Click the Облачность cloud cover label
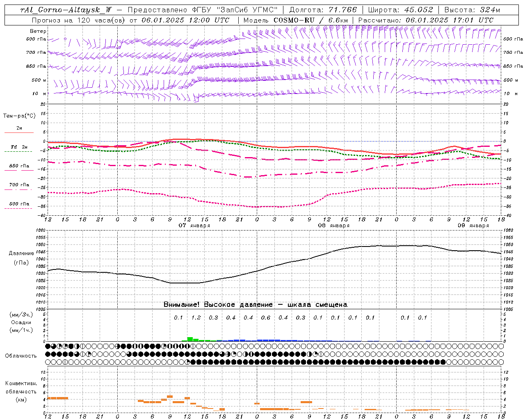The width and height of the screenshot is (525, 420). pyautogui.click(x=21, y=356)
